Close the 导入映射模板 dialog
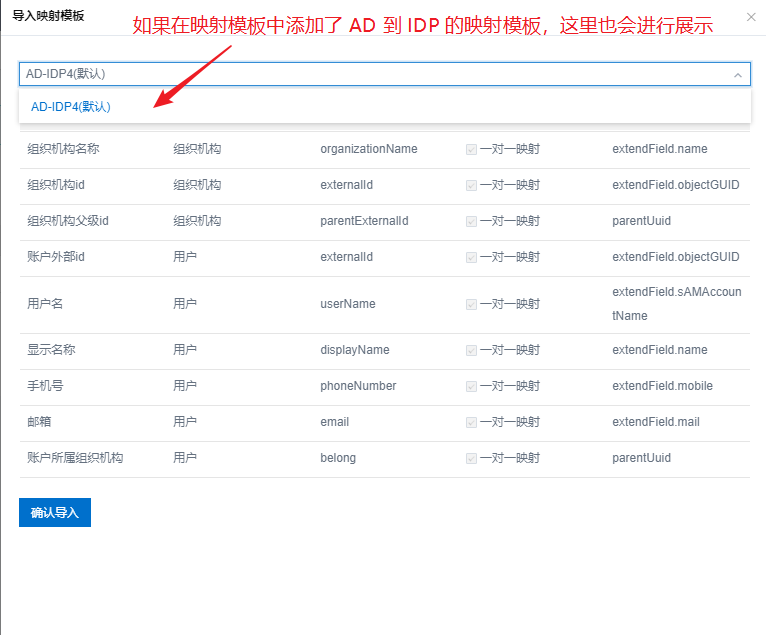The width and height of the screenshot is (766, 635). coord(751,17)
